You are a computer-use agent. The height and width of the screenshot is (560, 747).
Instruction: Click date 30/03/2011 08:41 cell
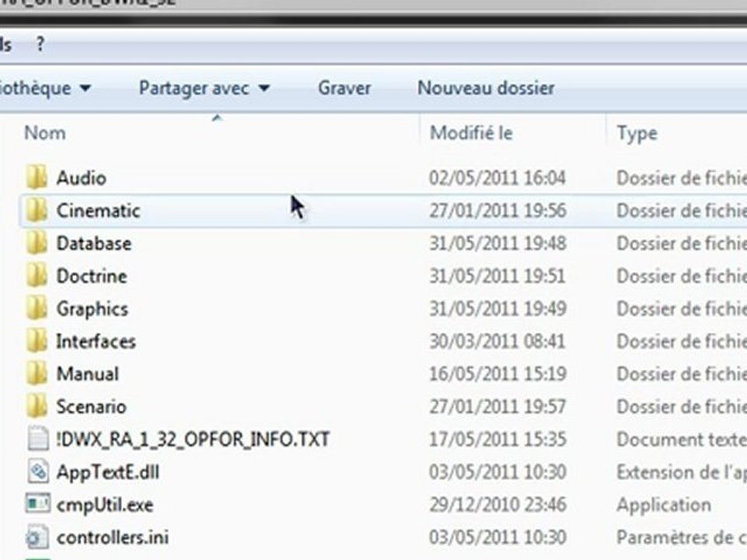497,341
